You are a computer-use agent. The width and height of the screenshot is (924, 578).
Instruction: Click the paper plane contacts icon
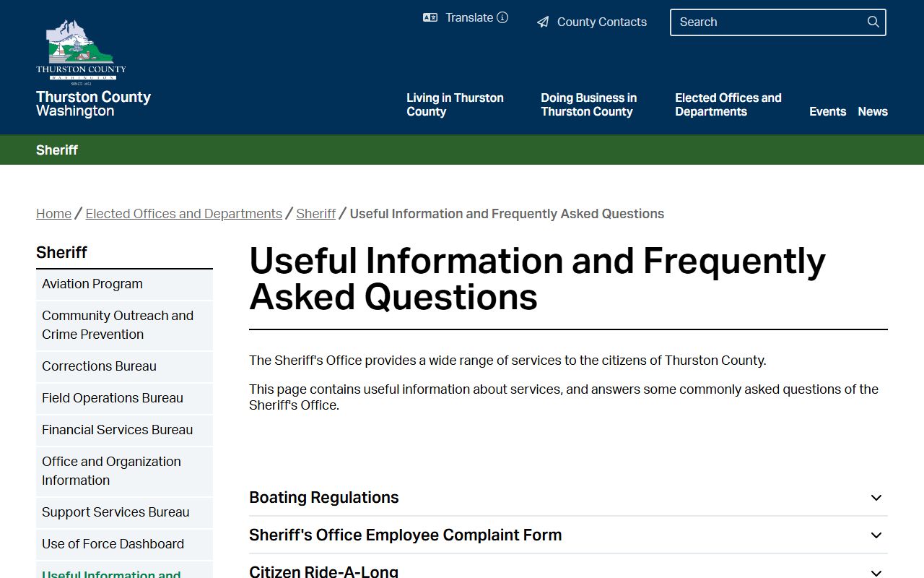543,22
